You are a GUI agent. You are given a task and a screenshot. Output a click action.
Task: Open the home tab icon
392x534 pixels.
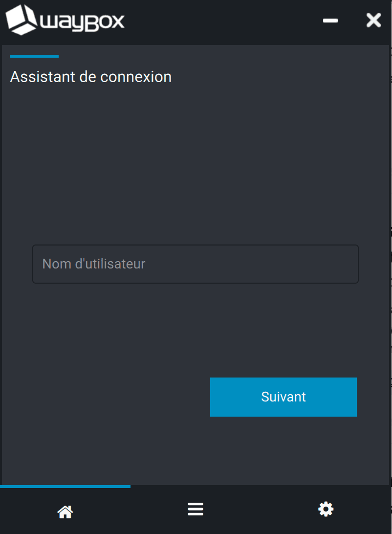65,512
